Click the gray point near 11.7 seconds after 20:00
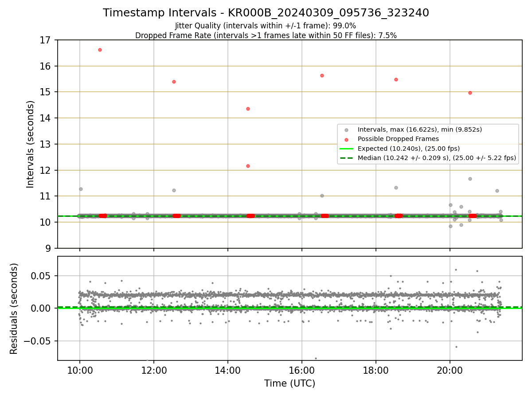 pos(470,179)
